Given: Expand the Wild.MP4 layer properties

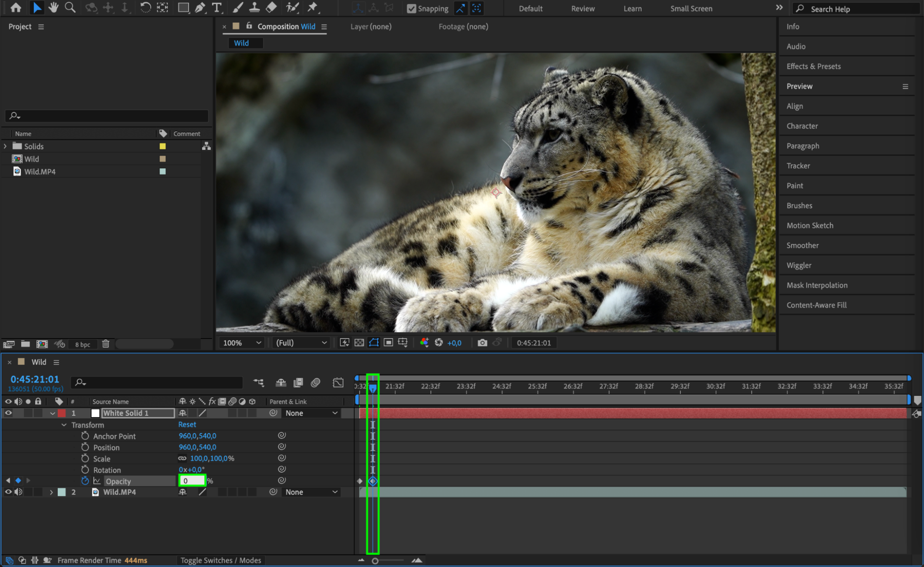Looking at the screenshot, I should click(x=51, y=492).
